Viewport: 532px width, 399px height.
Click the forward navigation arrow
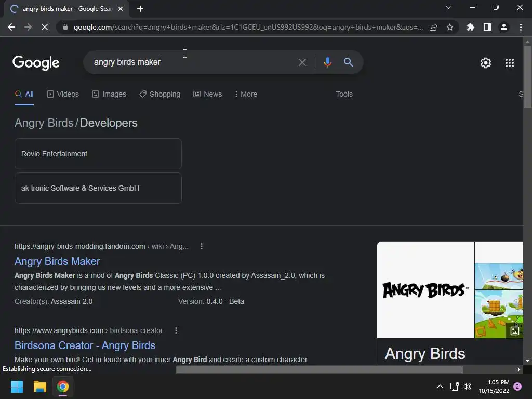pos(28,27)
